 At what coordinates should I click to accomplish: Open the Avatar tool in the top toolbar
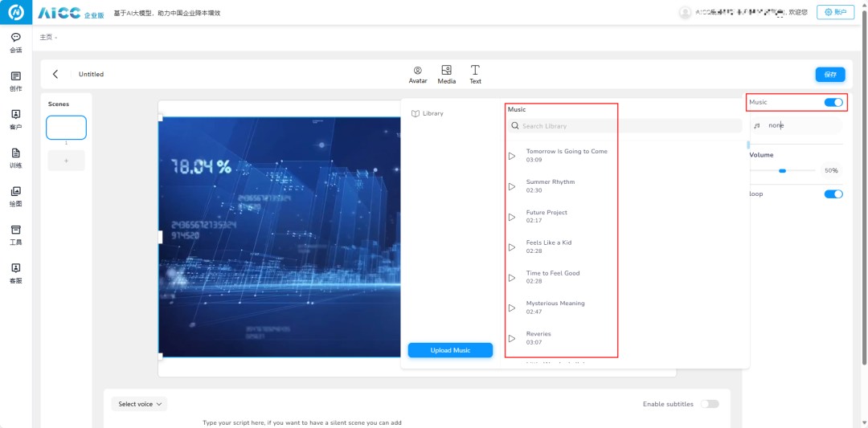pos(418,74)
